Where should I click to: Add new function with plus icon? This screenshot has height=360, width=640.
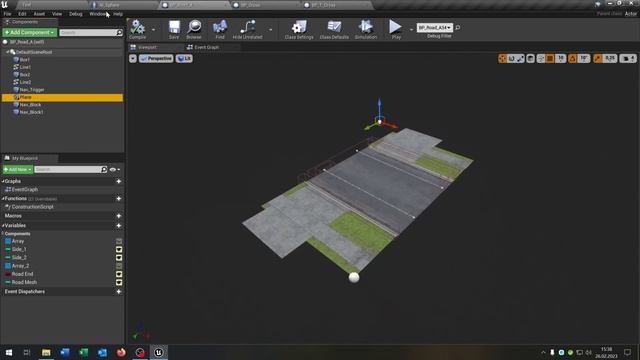[119, 198]
